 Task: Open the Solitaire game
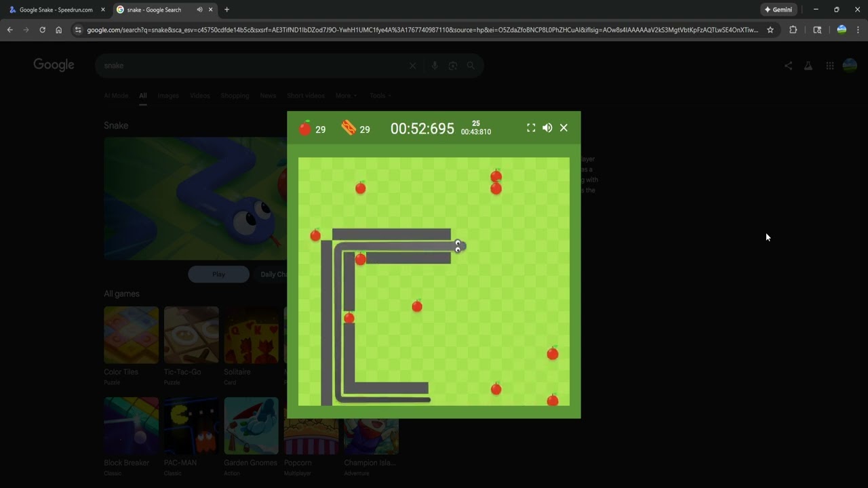pos(251,335)
